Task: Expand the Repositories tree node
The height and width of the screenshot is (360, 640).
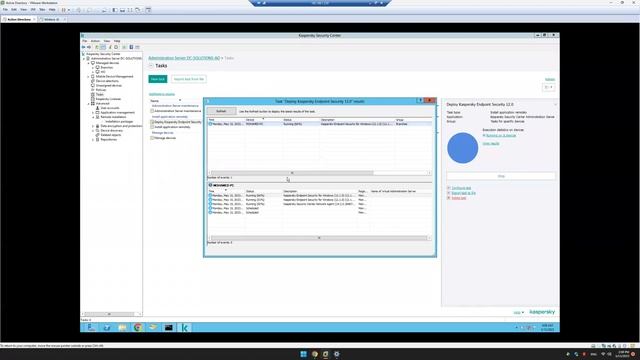Action: coord(93,140)
